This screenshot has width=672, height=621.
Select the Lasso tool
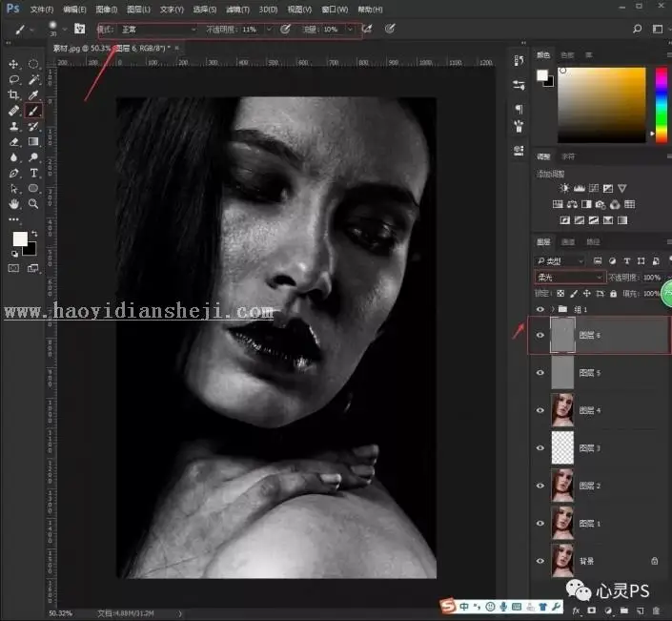click(13, 80)
